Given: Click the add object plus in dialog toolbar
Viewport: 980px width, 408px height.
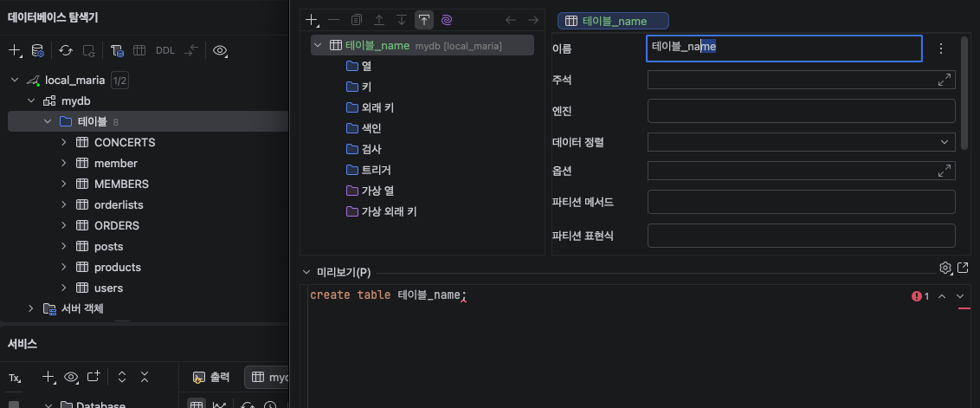Looking at the screenshot, I should click(312, 20).
